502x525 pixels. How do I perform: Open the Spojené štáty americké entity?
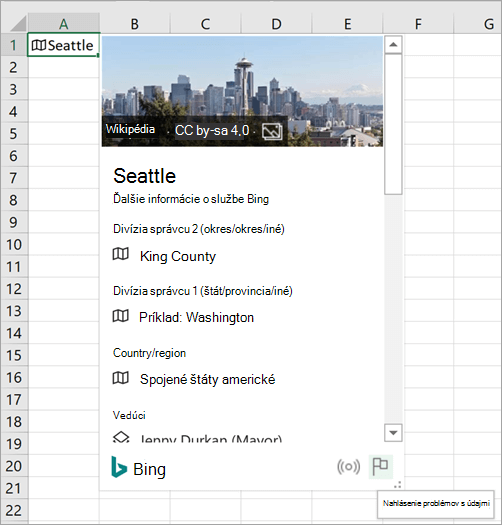(208, 379)
